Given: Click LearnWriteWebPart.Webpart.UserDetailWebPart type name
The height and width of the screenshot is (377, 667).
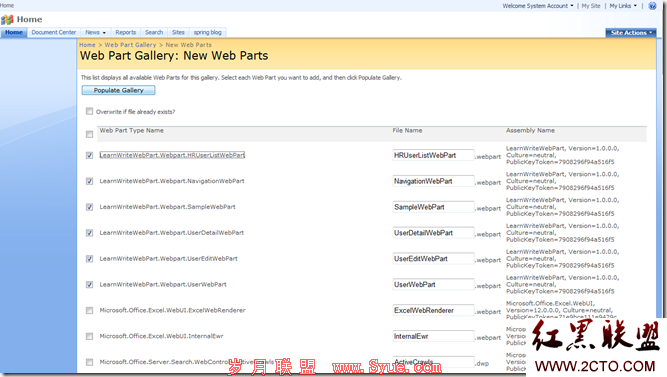Looking at the screenshot, I should click(x=171, y=233).
